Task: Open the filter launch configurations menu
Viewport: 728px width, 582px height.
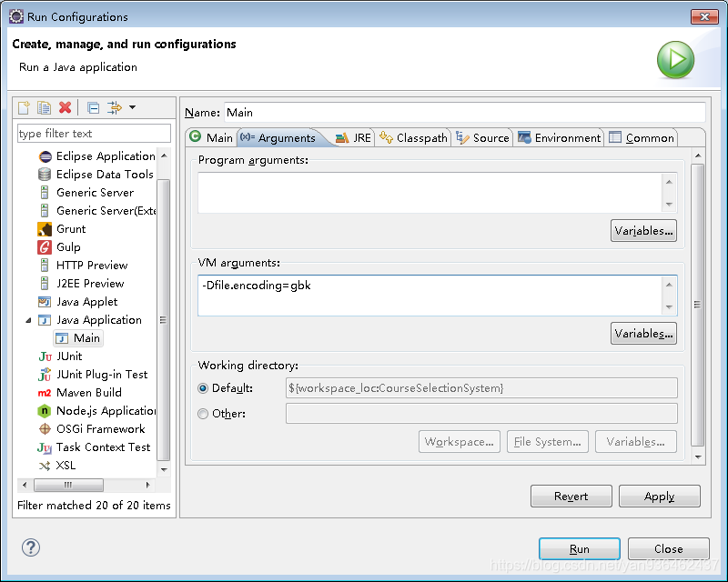Action: [132, 107]
